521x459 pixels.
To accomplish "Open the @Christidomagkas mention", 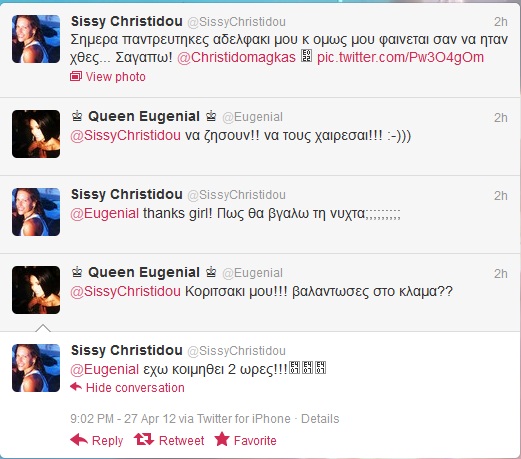I will point(236,57).
